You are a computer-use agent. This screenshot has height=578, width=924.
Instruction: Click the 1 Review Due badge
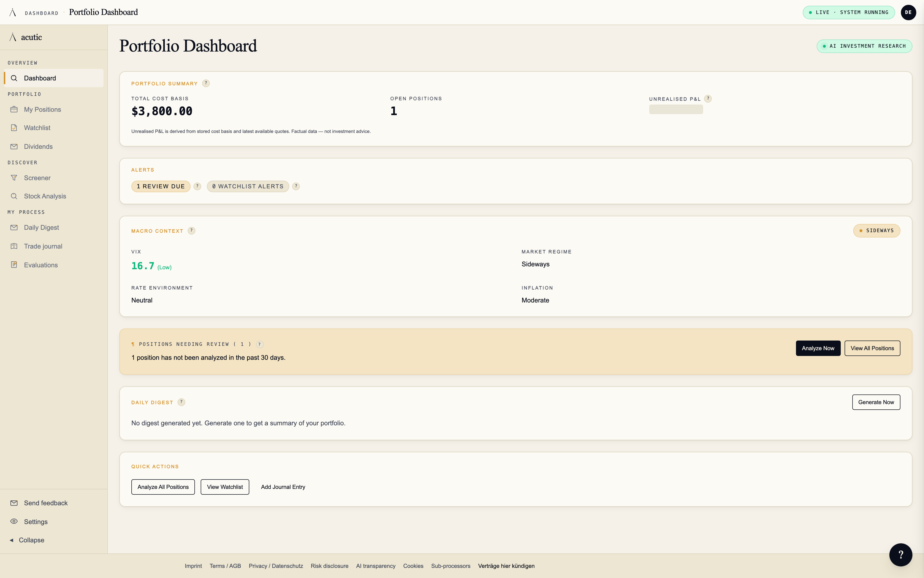[161, 186]
